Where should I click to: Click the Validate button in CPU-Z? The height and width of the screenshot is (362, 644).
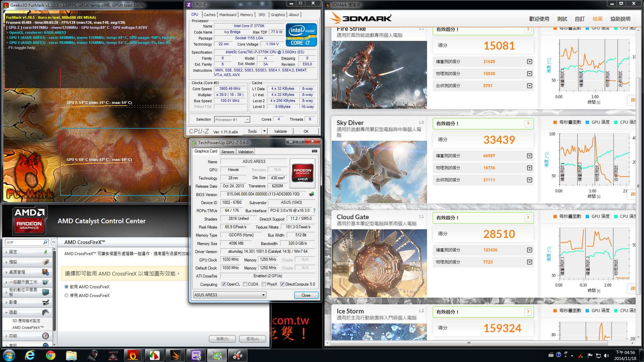[x=280, y=131]
